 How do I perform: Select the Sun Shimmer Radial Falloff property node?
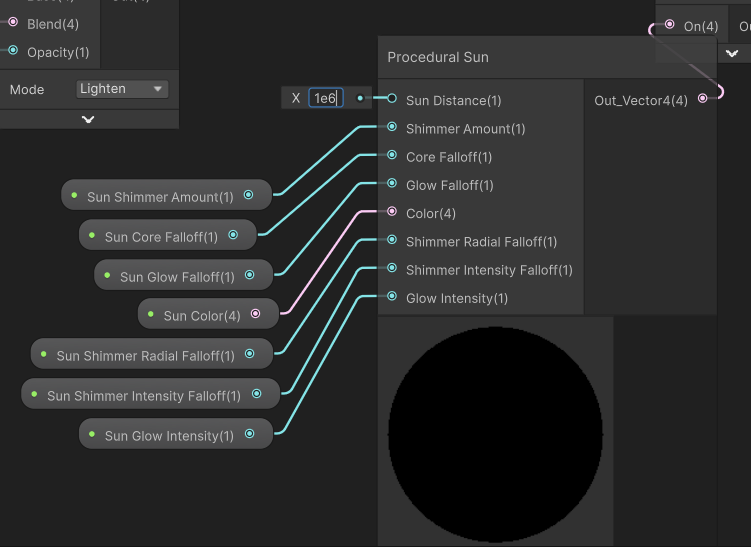tap(145, 355)
